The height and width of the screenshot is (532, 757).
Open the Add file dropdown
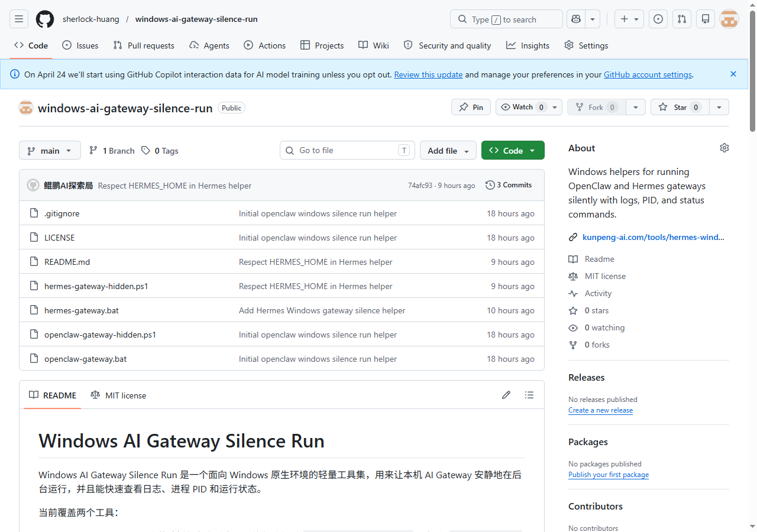[448, 150]
